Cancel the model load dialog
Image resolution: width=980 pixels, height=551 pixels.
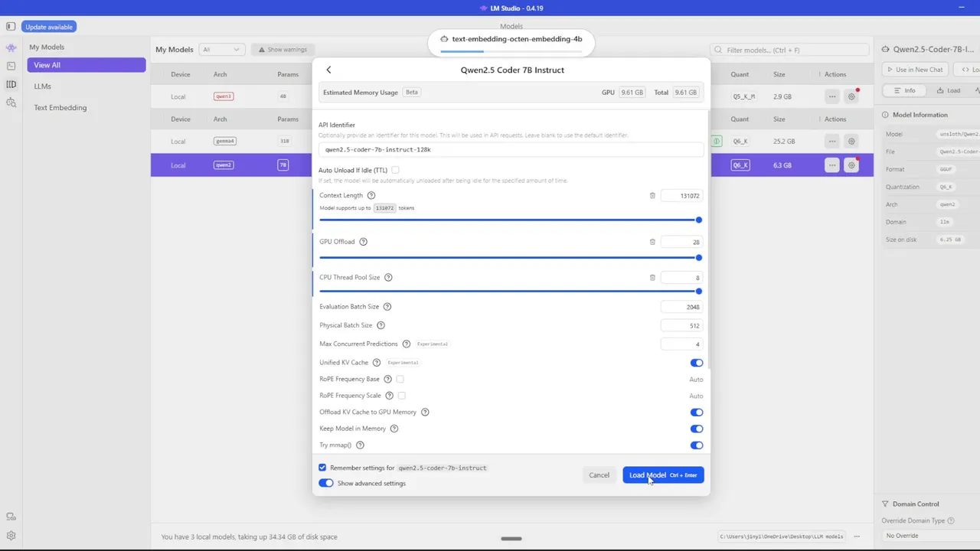[x=599, y=475]
